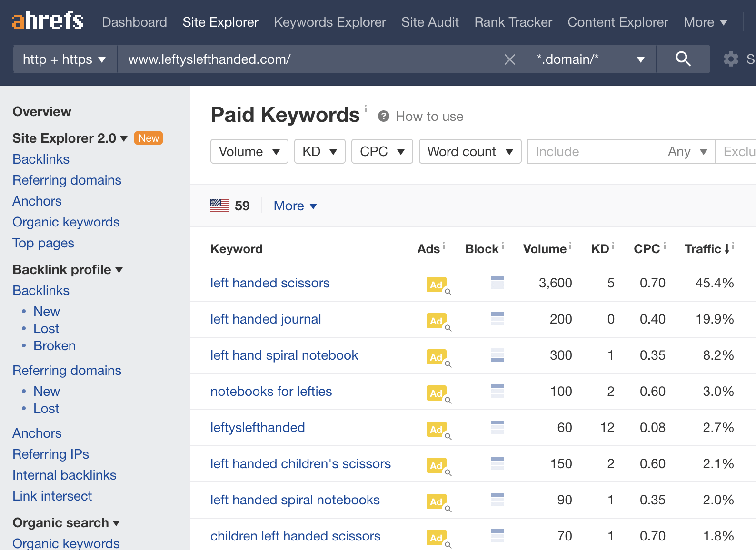This screenshot has height=550, width=756.
Task: Click the Ad icon for notebooks for lefties
Action: pos(437,393)
